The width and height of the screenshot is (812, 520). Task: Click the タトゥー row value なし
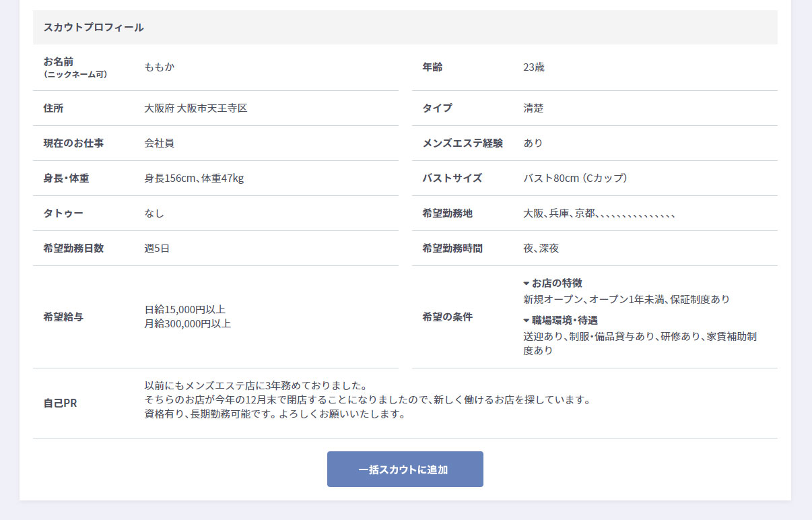[154, 213]
